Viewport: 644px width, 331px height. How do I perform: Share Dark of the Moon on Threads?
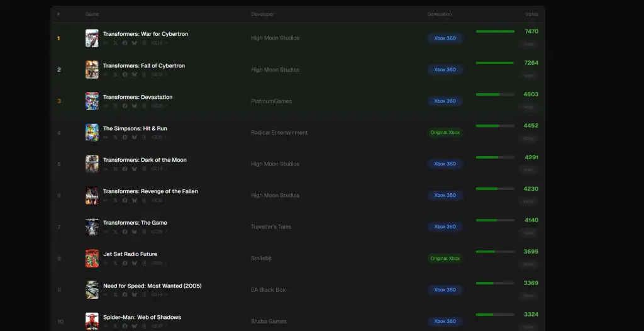click(x=144, y=169)
